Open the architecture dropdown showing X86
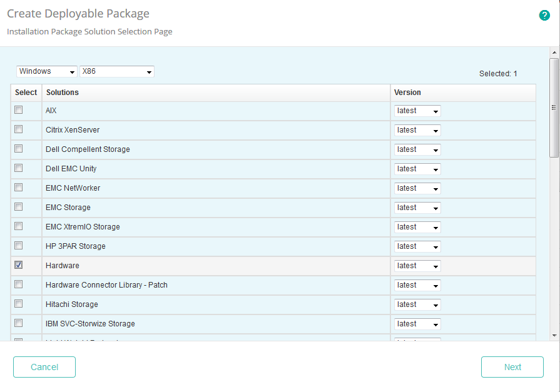Viewport: 560px width, 392px height. click(x=116, y=71)
